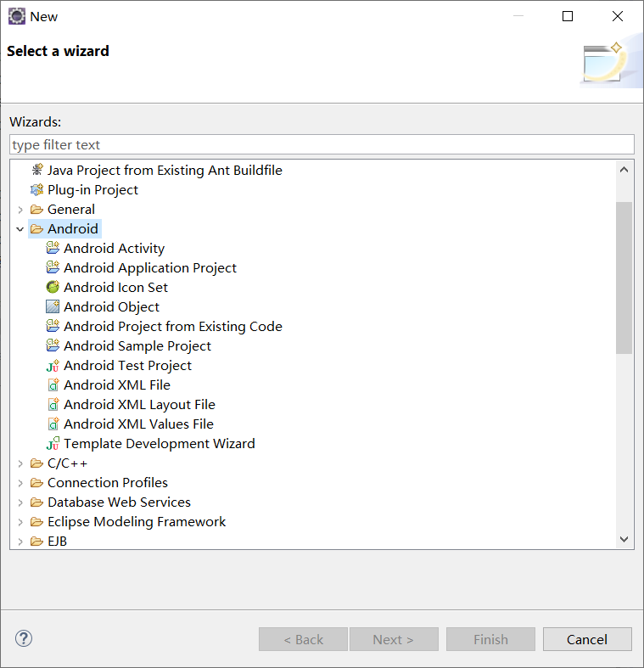
Task: Click the Android XML Values File icon
Action: [53, 424]
